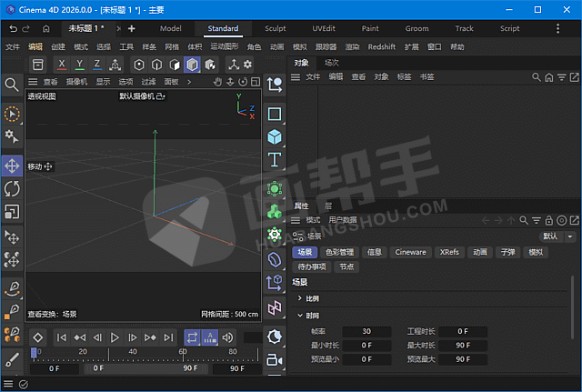Screen dimensions: 582x392
Task: Switch to the Sculpt layout
Action: tap(275, 28)
